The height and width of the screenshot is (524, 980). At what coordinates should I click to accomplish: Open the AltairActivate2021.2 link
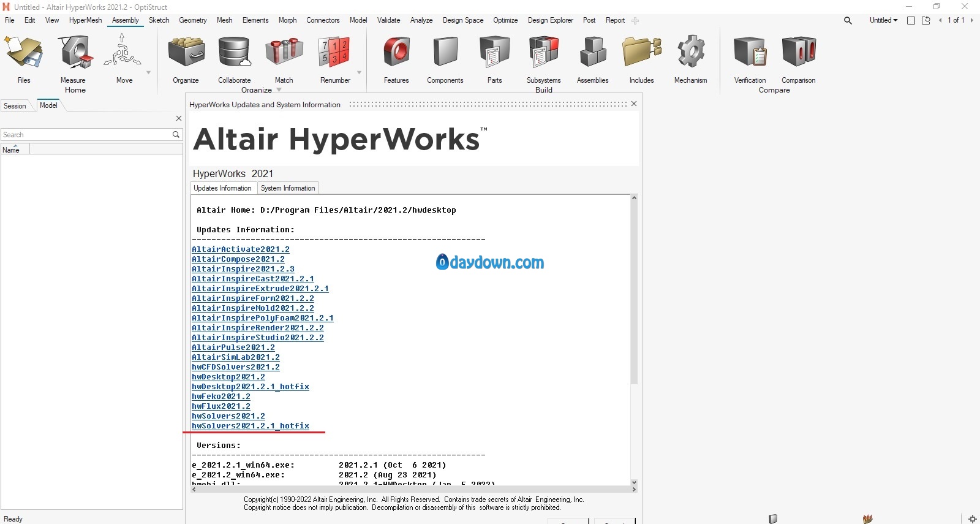[241, 249]
